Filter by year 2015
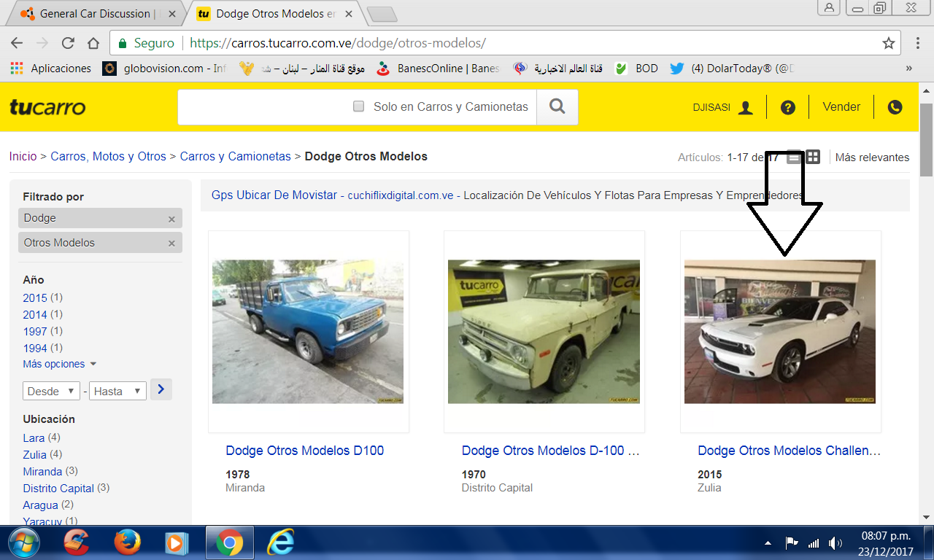 click(35, 297)
